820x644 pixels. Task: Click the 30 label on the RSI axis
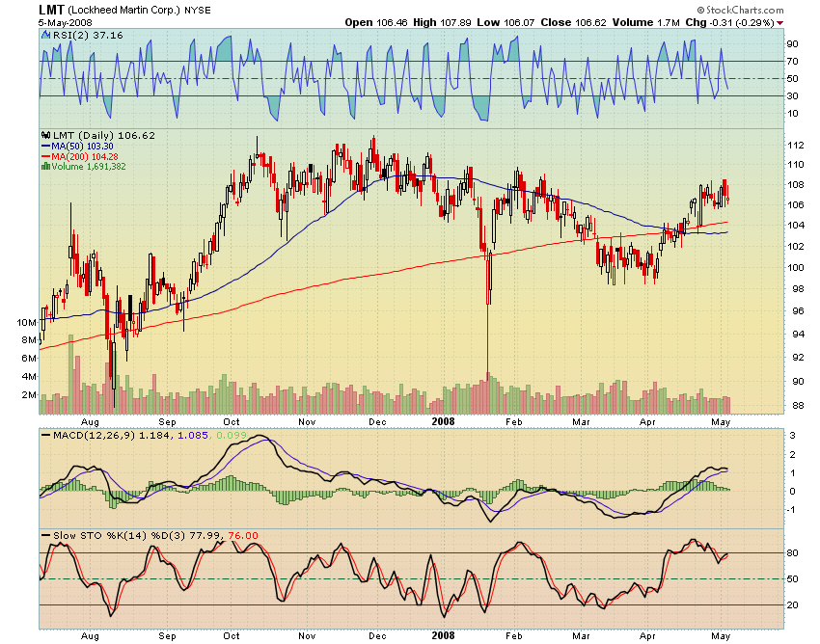(793, 95)
